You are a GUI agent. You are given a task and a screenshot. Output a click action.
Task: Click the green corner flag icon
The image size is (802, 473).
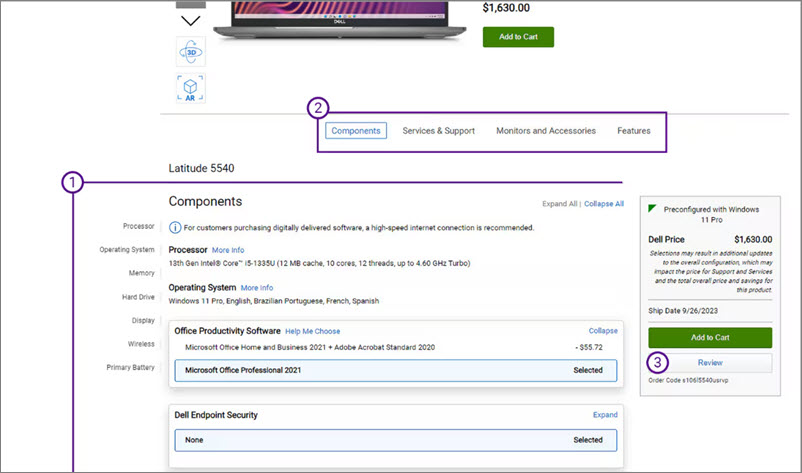pyautogui.click(x=653, y=209)
